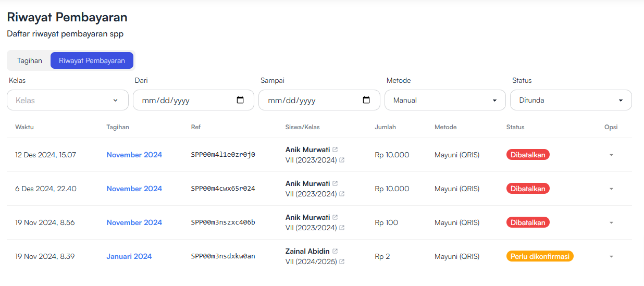The image size is (644, 286).
Task: Select reference code SPP00m3nsdxkw0an
Action: [x=223, y=256]
